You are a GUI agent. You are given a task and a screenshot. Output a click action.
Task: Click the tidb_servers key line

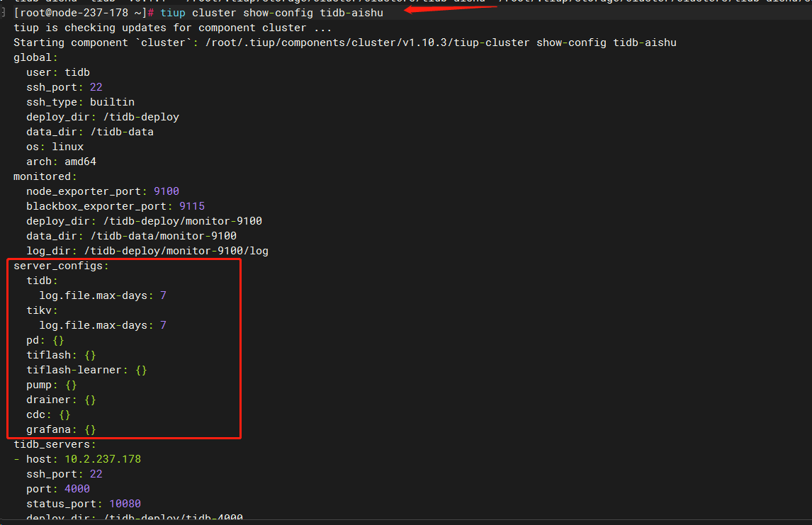(x=55, y=444)
